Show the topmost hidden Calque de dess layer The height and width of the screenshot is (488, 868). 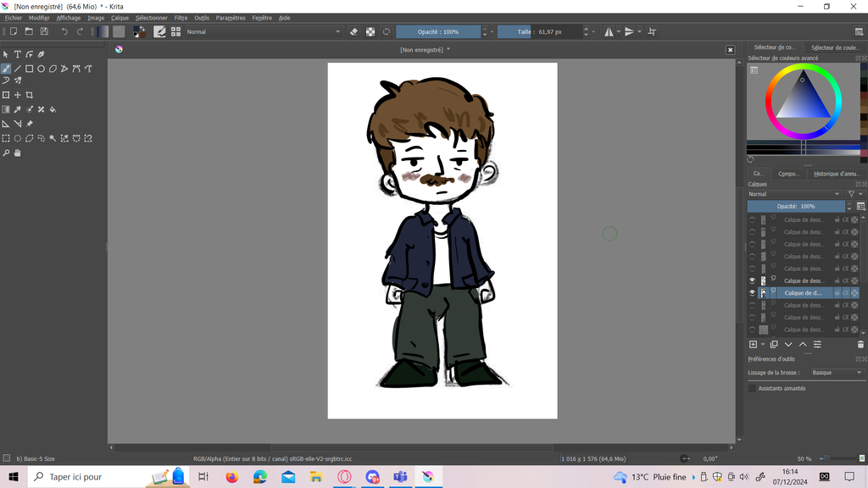click(x=753, y=219)
